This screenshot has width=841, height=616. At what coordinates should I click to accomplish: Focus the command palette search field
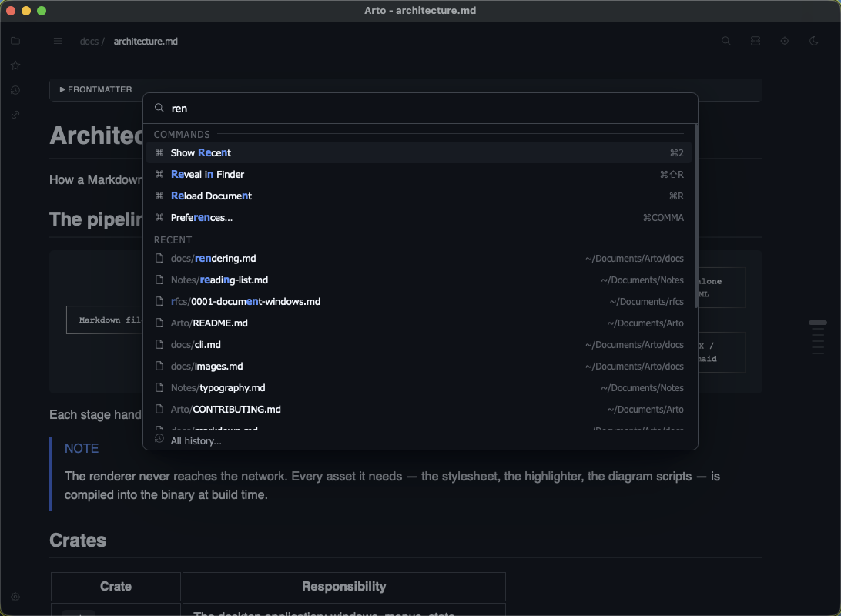pyautogui.click(x=420, y=109)
